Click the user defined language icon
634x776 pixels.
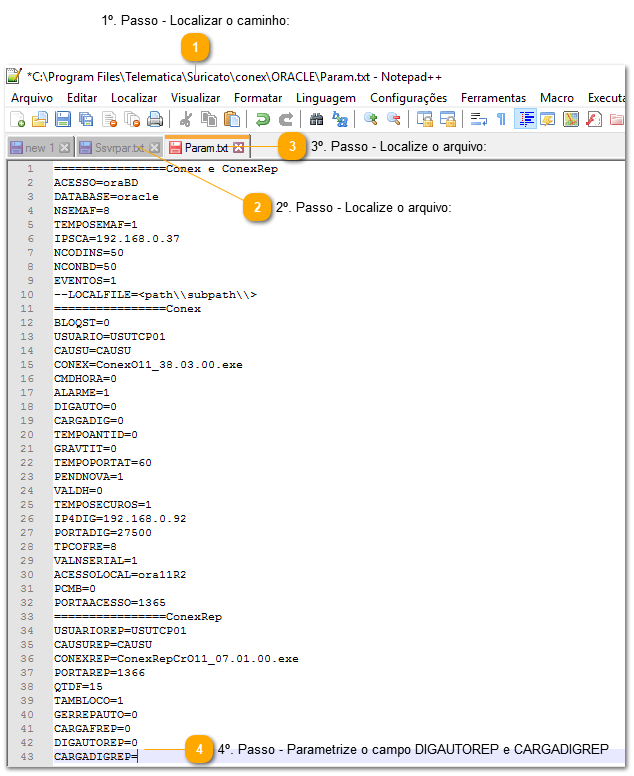548,119
